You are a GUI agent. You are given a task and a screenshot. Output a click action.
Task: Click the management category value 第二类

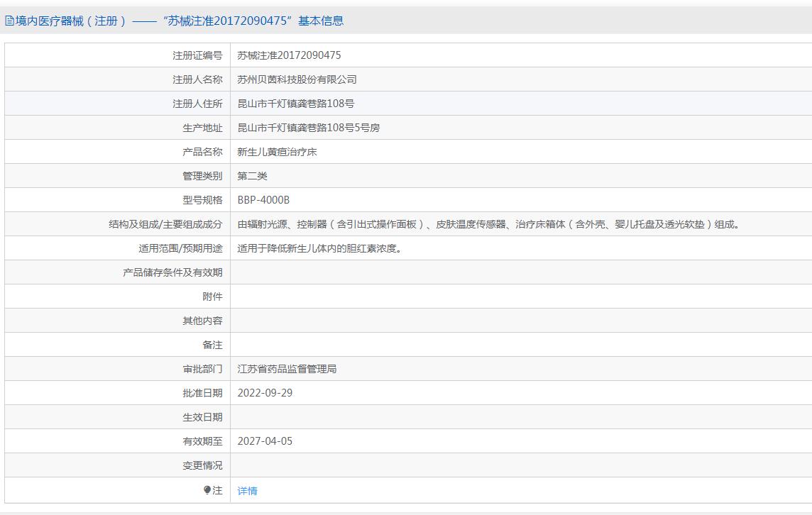click(x=252, y=176)
